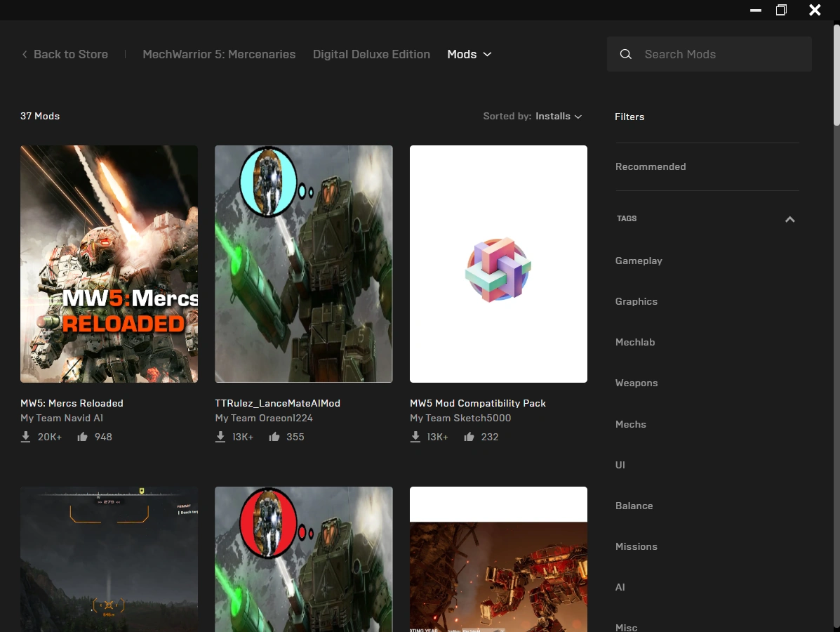The height and width of the screenshot is (632, 840).
Task: Click author text My Team Oraeonl224
Action: click(x=264, y=418)
